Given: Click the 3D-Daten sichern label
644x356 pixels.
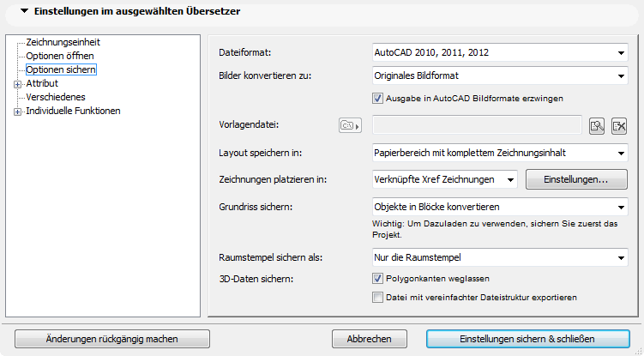Looking at the screenshot, I should pyautogui.click(x=256, y=279).
